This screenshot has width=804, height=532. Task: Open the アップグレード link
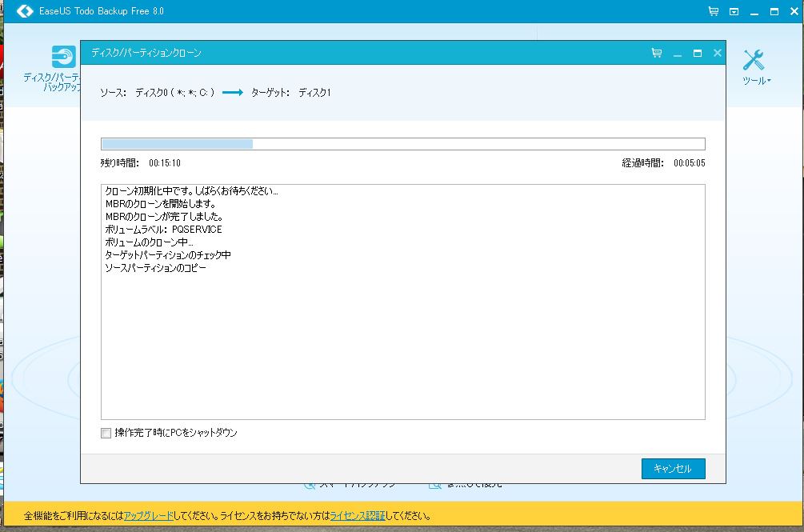coord(149,515)
